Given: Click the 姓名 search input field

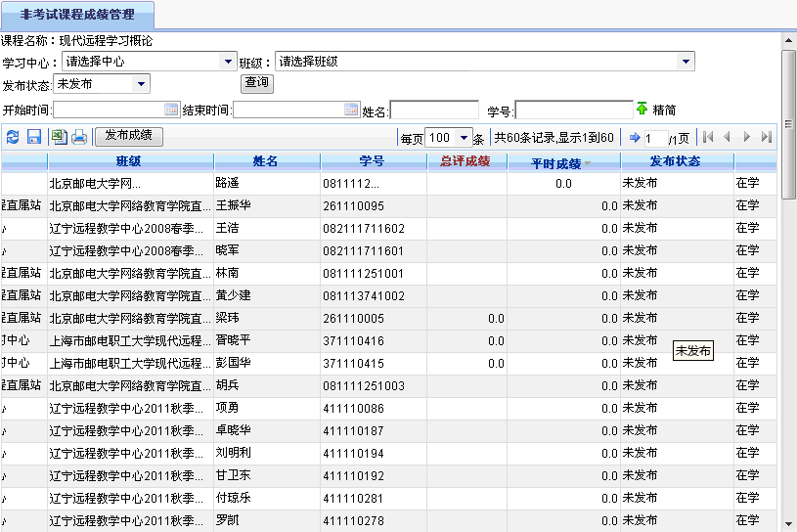Looking at the screenshot, I should 434,110.
